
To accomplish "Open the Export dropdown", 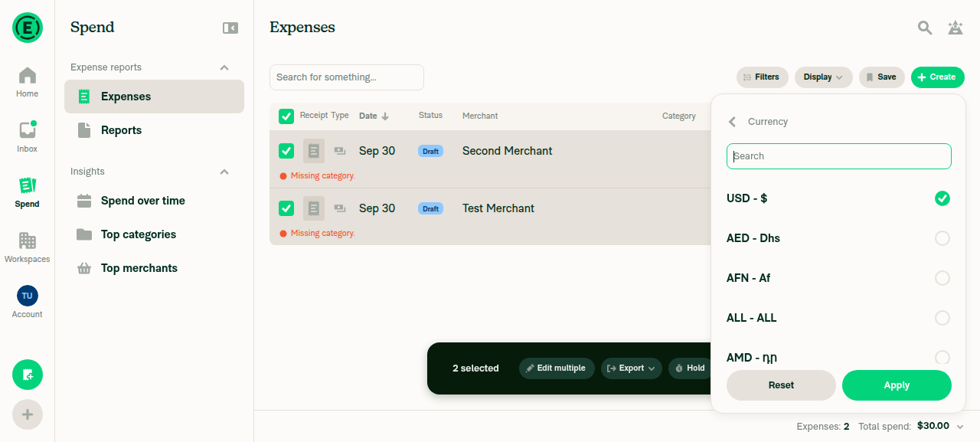I will coord(632,368).
